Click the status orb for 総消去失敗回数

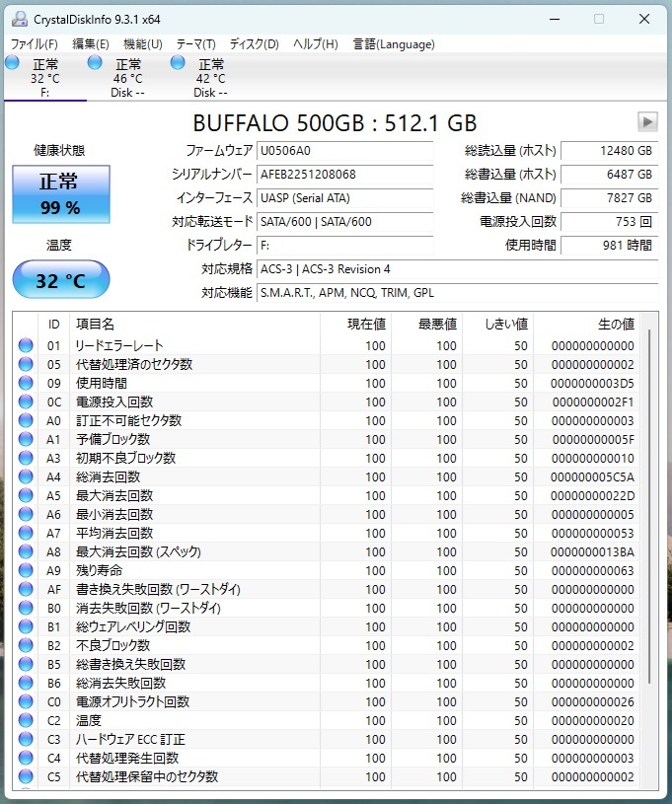26,683
